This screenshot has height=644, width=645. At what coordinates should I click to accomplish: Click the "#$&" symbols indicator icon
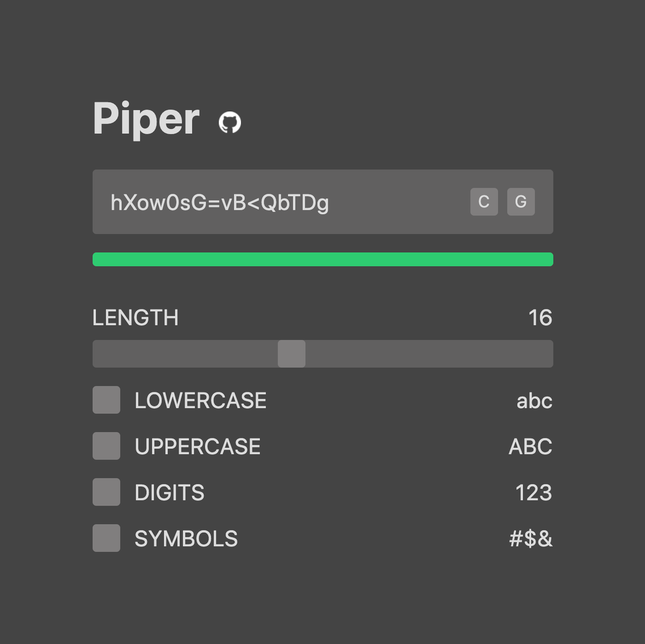pyautogui.click(x=530, y=538)
